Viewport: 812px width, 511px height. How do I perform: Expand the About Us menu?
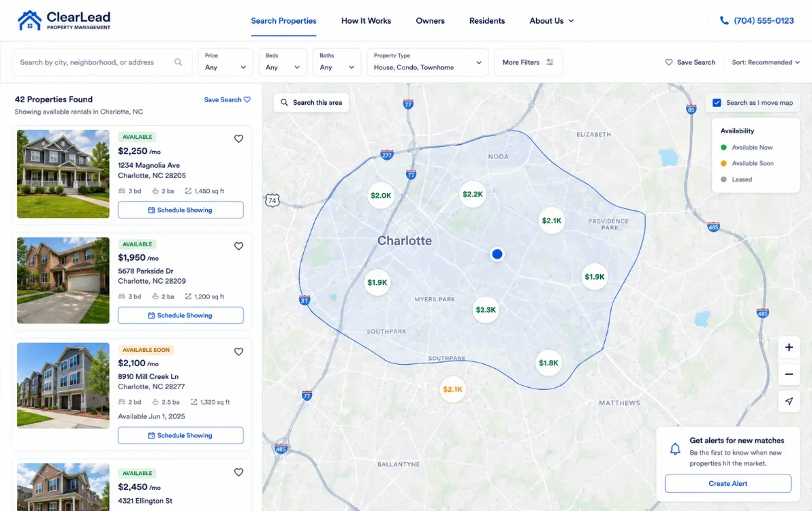[551, 21]
